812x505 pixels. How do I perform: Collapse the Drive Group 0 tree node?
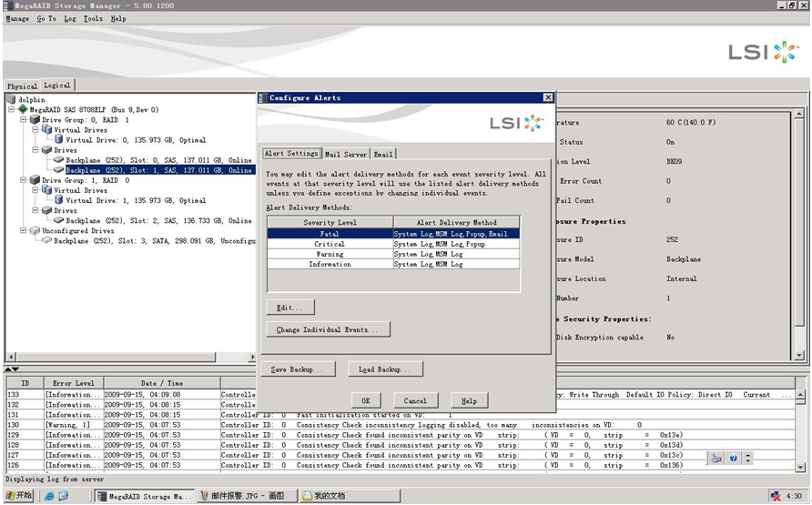coord(24,119)
